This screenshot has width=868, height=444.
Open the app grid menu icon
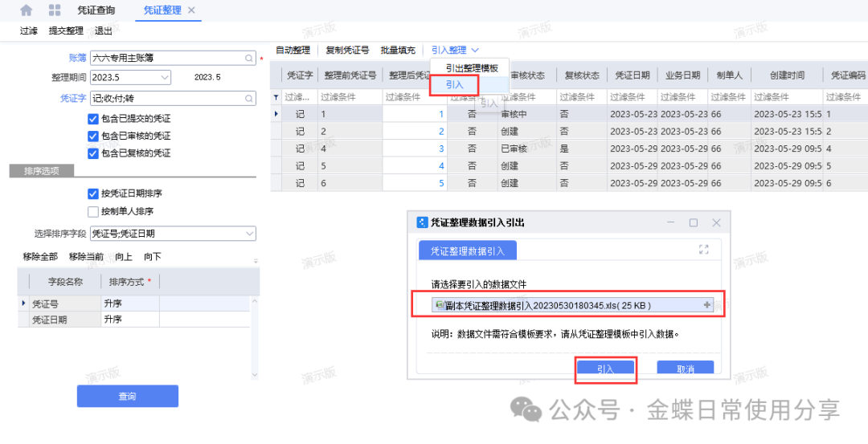pyautogui.click(x=55, y=10)
